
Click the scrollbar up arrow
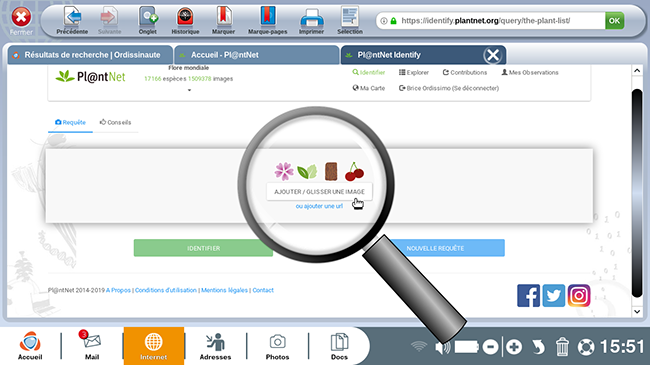tap(637, 71)
